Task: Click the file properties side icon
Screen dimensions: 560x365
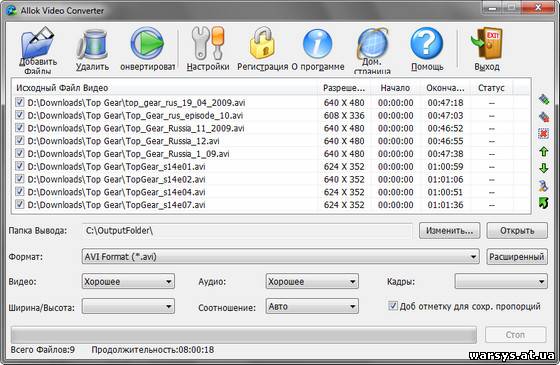Action: 544,186
